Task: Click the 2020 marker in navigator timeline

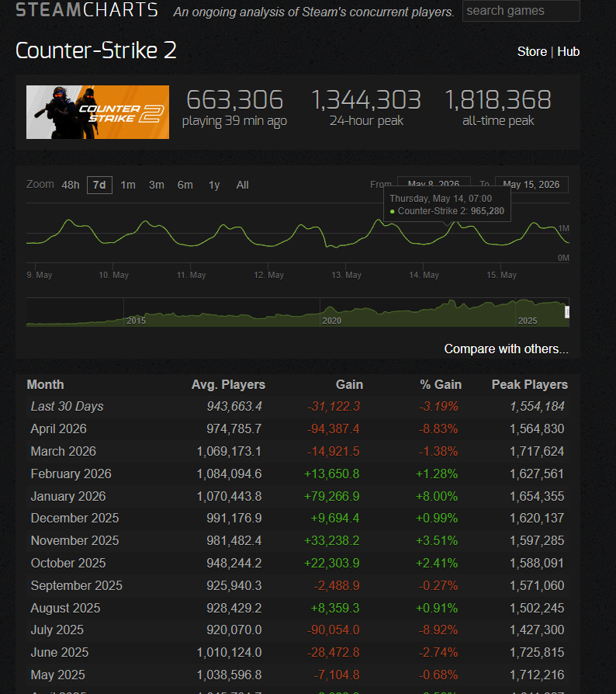Action: (x=331, y=321)
